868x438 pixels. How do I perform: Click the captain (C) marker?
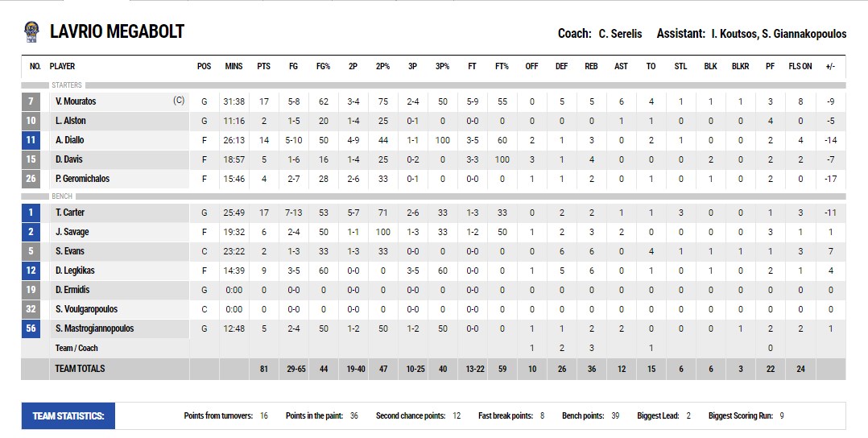point(179,101)
